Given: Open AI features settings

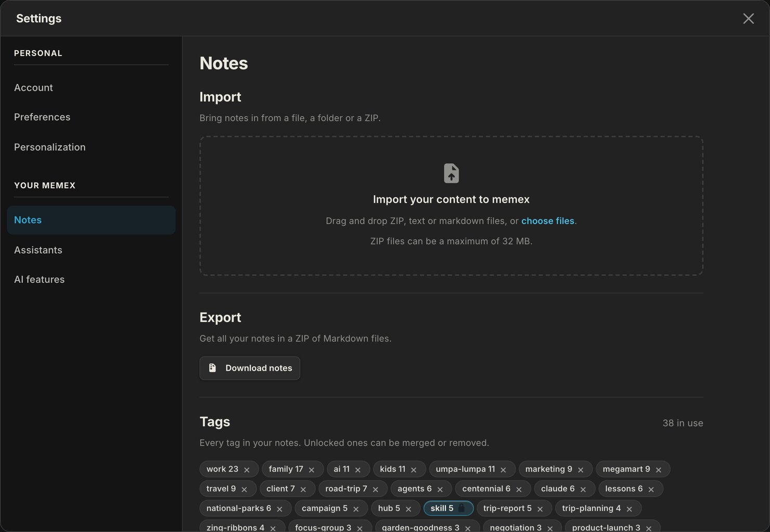Looking at the screenshot, I should click(x=91, y=279).
